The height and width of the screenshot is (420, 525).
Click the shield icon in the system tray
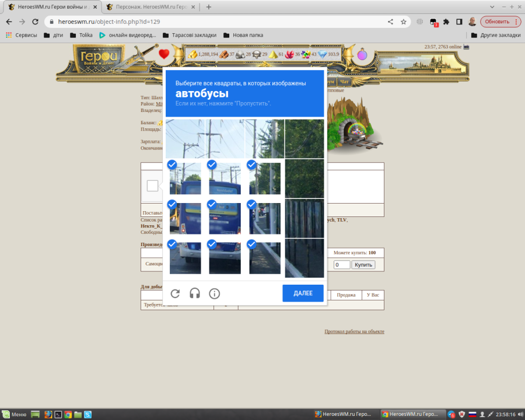[462, 414]
